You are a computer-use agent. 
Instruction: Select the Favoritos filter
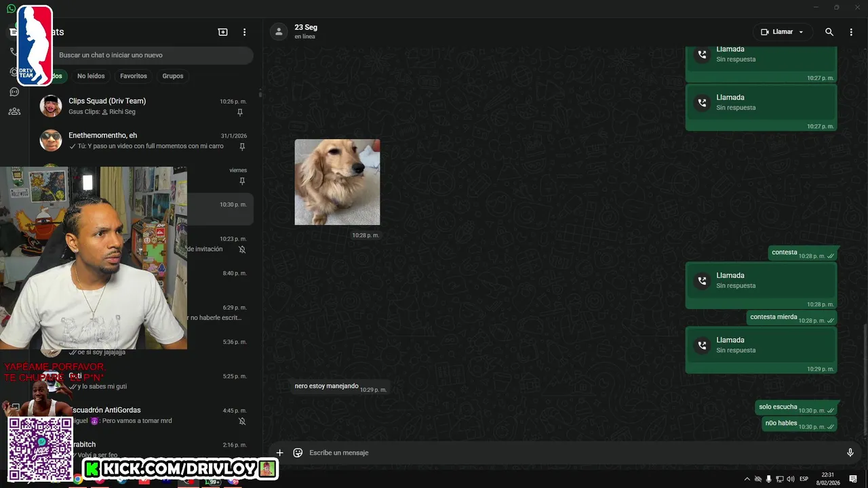click(134, 76)
